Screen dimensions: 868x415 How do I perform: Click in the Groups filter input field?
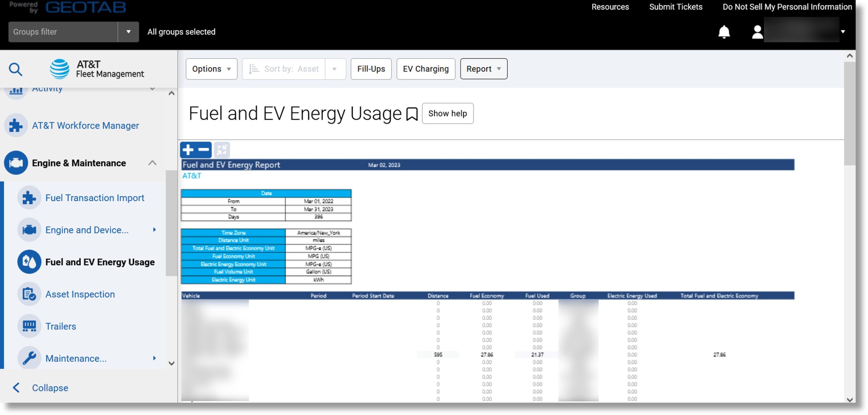(x=63, y=32)
